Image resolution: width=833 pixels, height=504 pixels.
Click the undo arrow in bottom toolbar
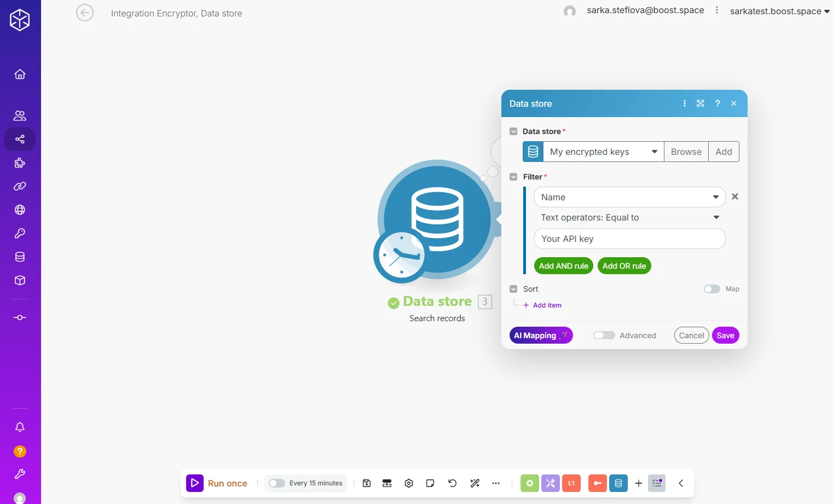[x=452, y=483]
